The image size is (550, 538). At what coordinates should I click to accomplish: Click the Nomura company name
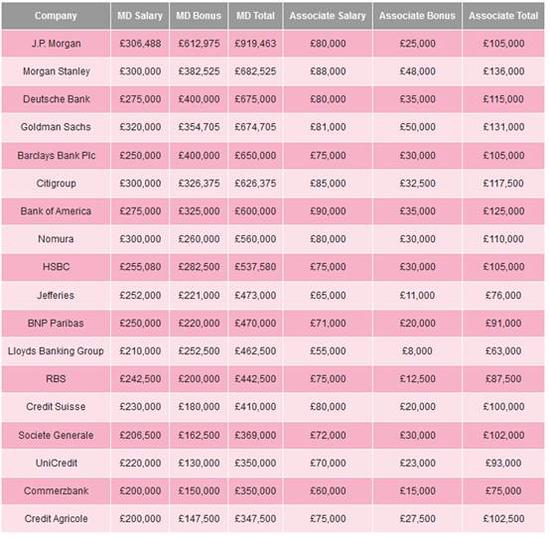(56, 239)
